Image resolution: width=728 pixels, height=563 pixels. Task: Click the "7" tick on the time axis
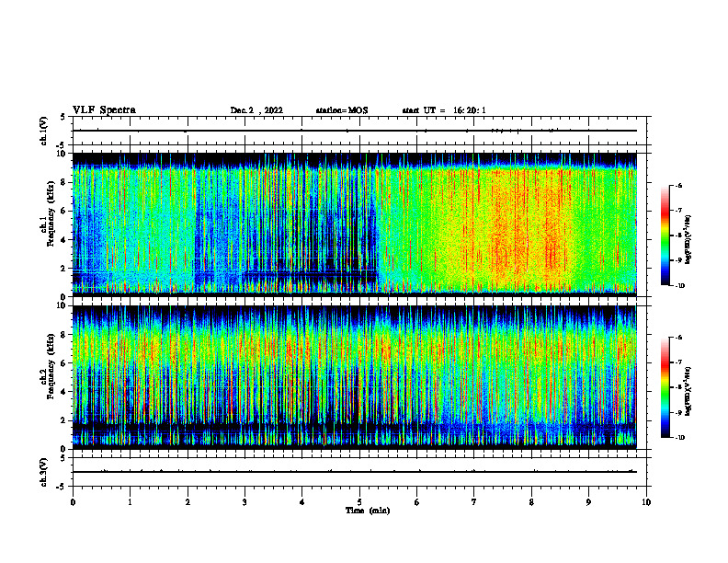tap(474, 502)
